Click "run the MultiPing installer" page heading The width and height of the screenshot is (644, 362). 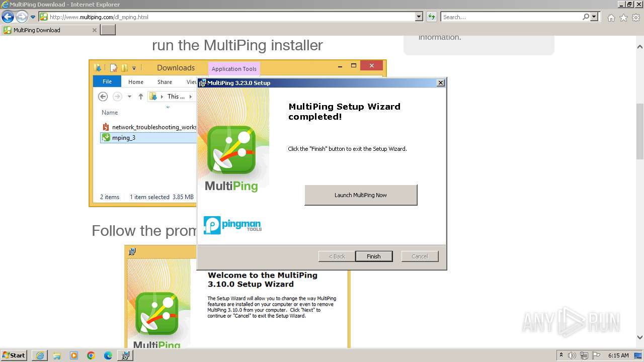click(x=237, y=45)
